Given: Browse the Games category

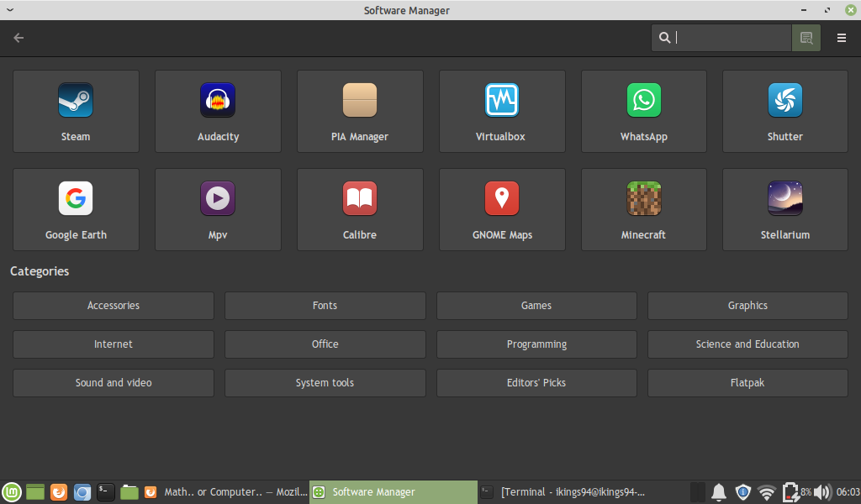Looking at the screenshot, I should coord(536,305).
